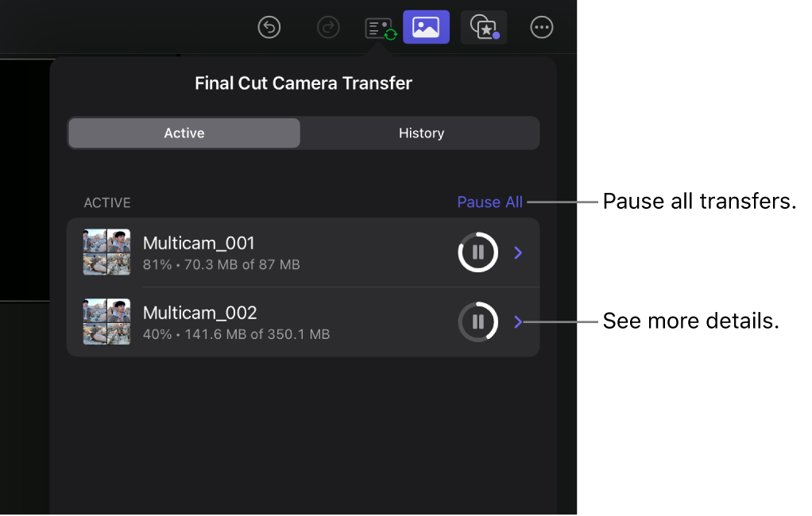Select the media browser icon

point(426,26)
